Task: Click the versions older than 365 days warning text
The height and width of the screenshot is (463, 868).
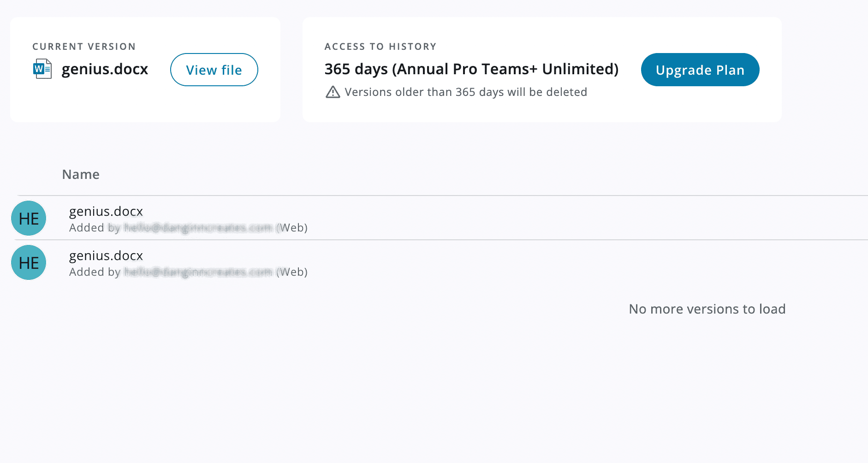Action: [x=466, y=92]
